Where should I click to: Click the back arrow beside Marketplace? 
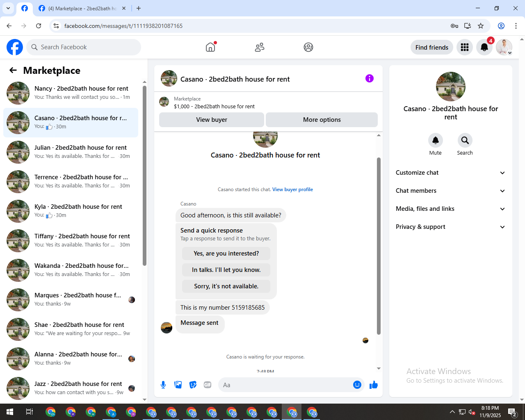(x=13, y=70)
